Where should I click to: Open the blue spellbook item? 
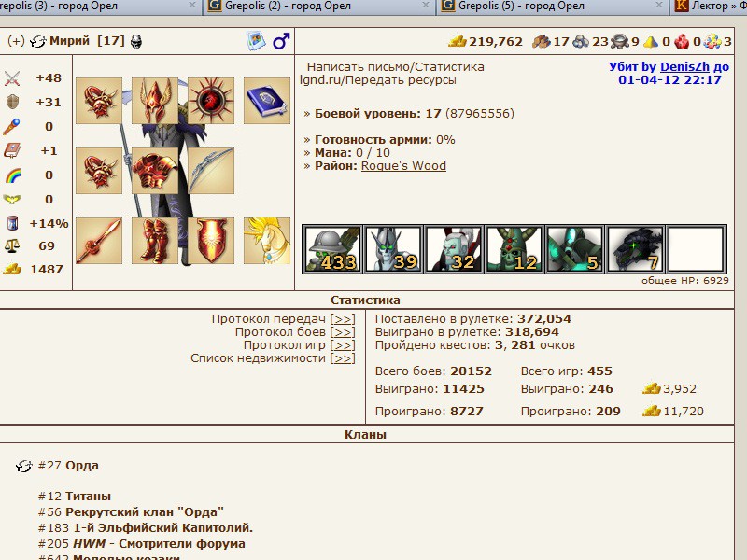267,101
